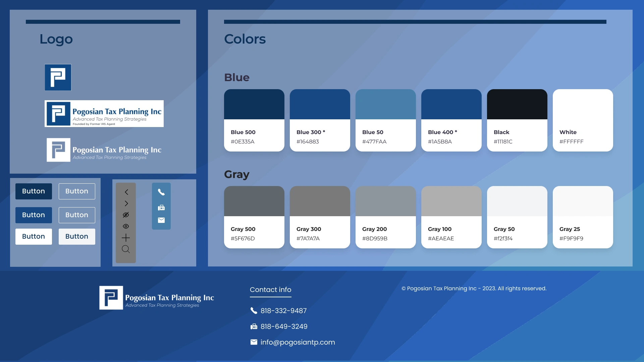Toggle the visibility-on eye icon
The image size is (644, 362).
[126, 226]
